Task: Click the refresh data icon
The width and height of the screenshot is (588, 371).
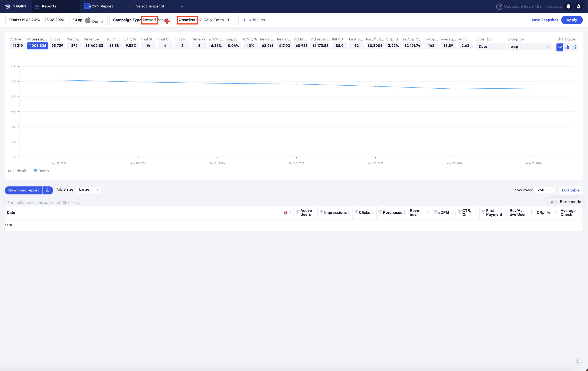Action: (499, 6)
